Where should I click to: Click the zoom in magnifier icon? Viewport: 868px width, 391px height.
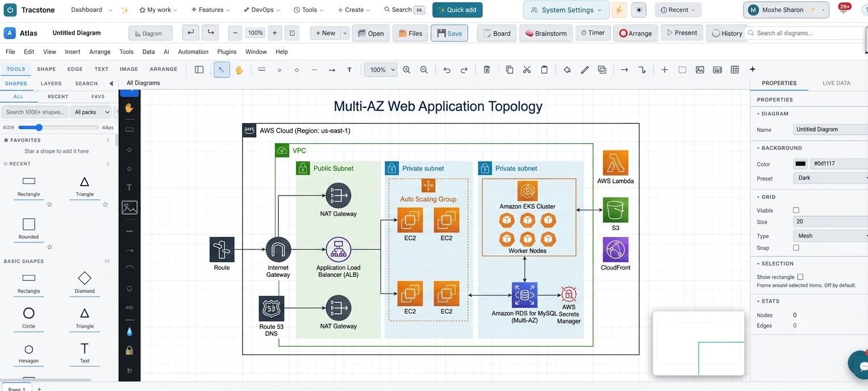tap(407, 69)
